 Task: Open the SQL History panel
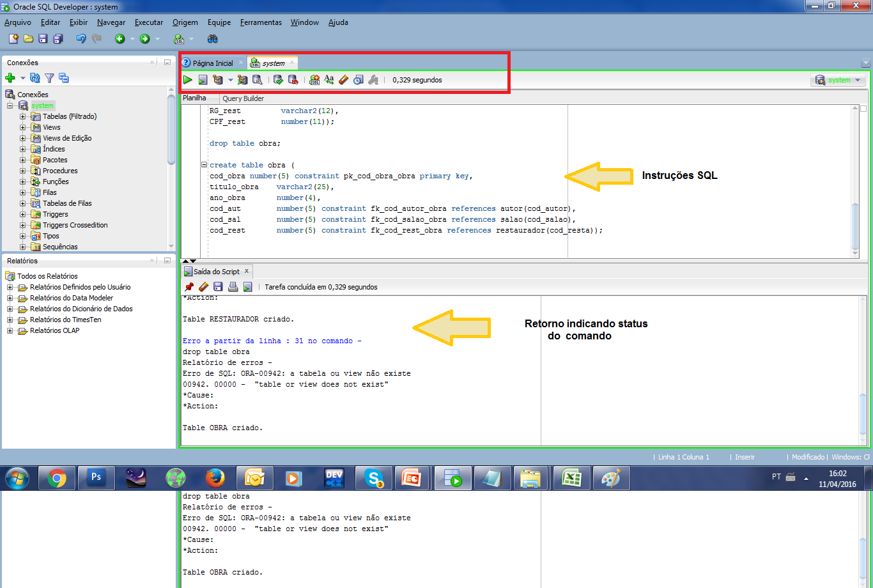coord(358,79)
